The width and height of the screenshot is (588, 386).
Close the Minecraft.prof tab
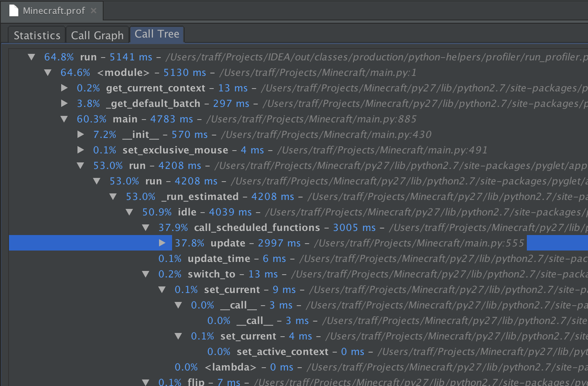click(x=93, y=11)
